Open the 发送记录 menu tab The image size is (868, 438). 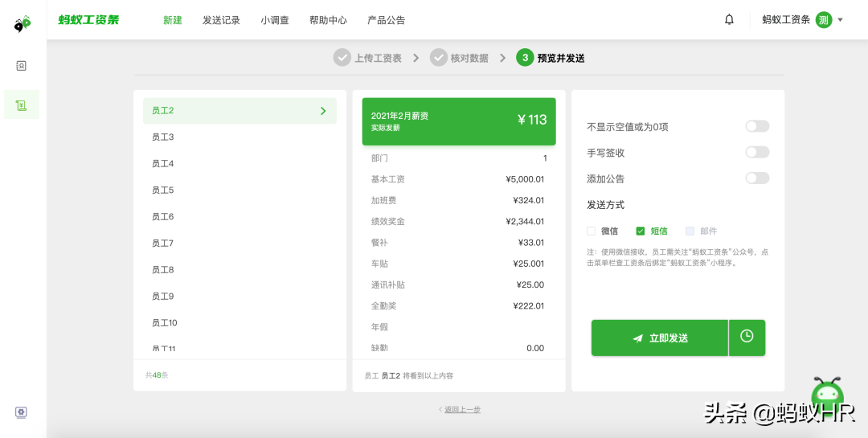point(221,20)
